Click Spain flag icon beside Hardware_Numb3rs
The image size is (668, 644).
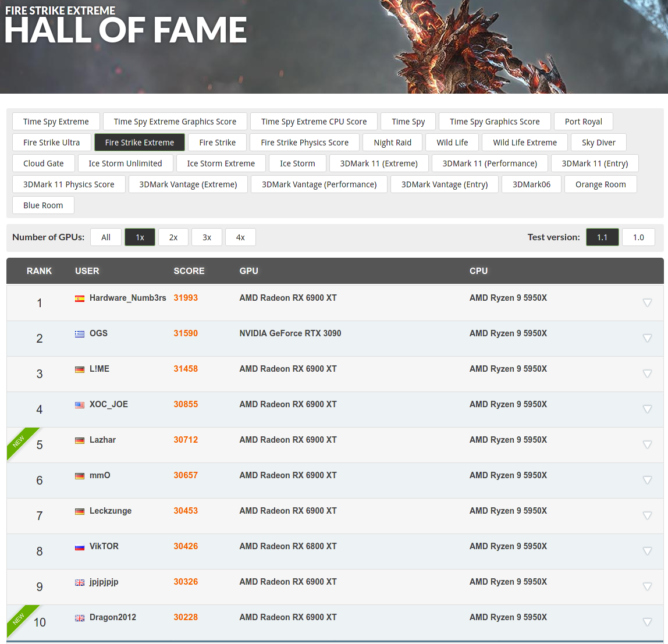click(80, 298)
